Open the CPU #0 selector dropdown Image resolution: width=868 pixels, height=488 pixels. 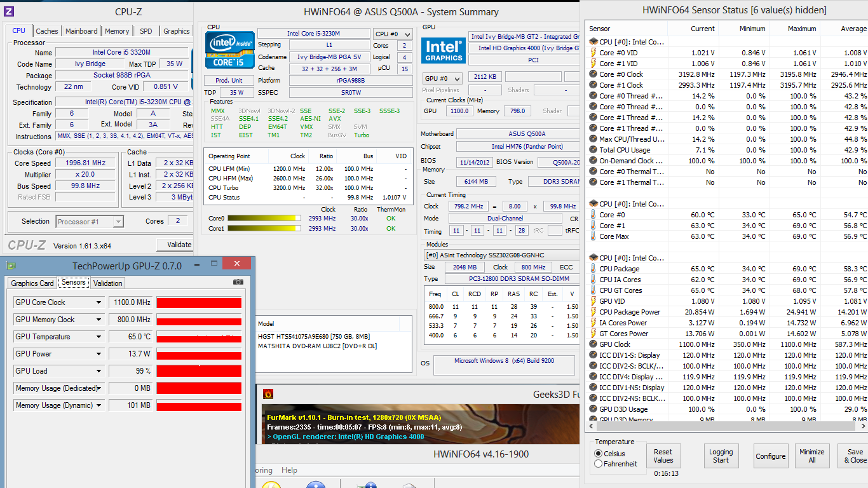392,34
